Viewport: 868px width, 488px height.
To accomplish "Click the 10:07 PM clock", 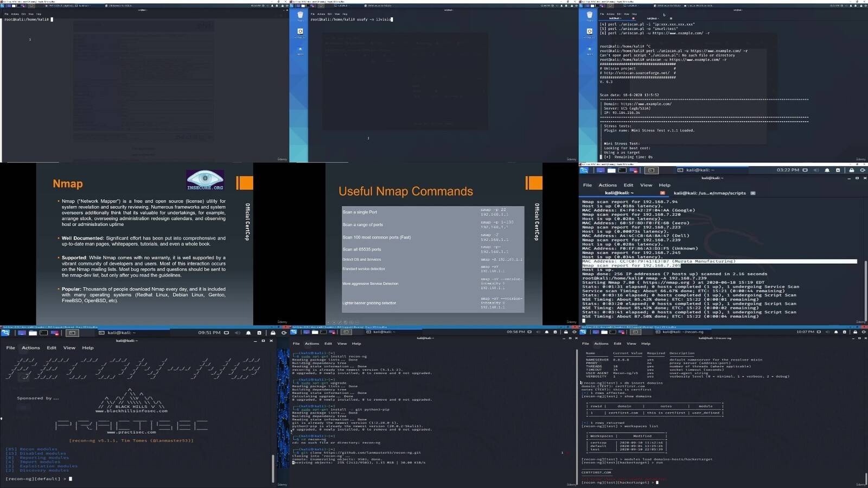I will point(805,332).
